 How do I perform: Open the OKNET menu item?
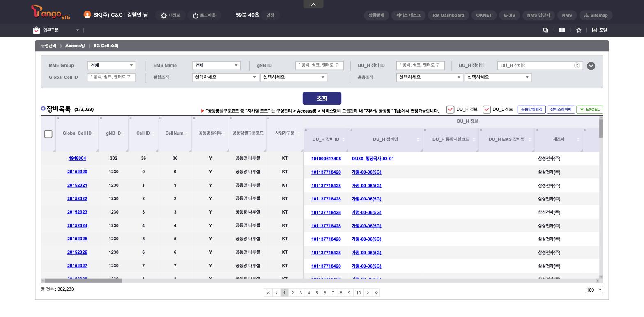tap(484, 15)
